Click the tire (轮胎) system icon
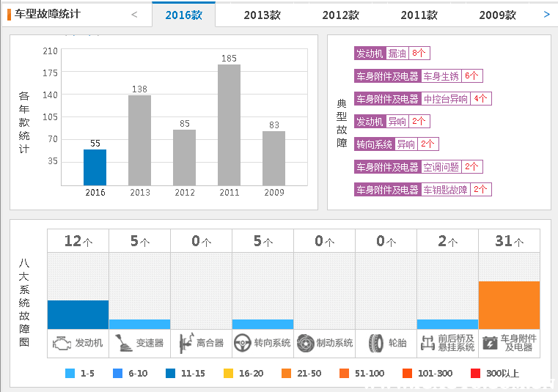The image size is (558, 392). point(375,342)
